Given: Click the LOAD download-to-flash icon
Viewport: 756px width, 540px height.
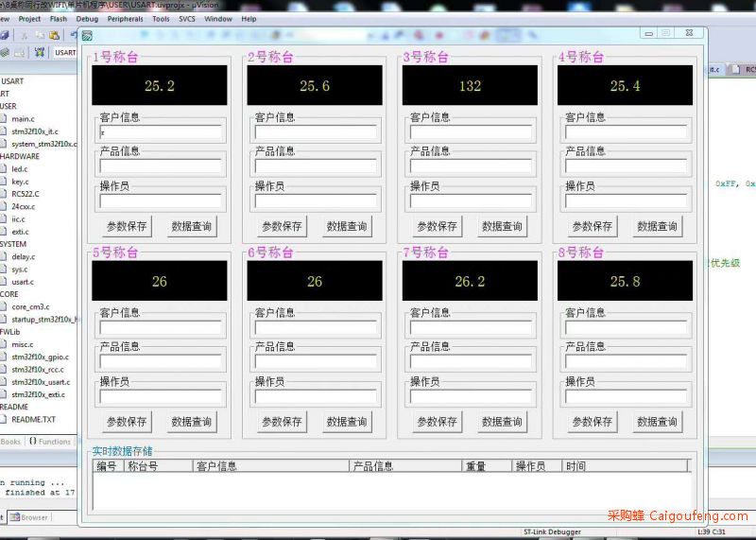Looking at the screenshot, I should [40, 52].
